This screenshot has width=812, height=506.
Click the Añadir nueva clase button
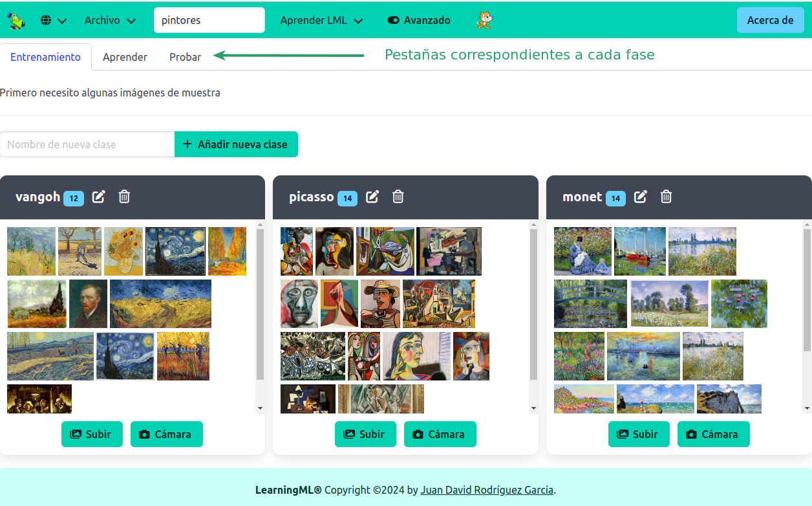[x=236, y=144]
